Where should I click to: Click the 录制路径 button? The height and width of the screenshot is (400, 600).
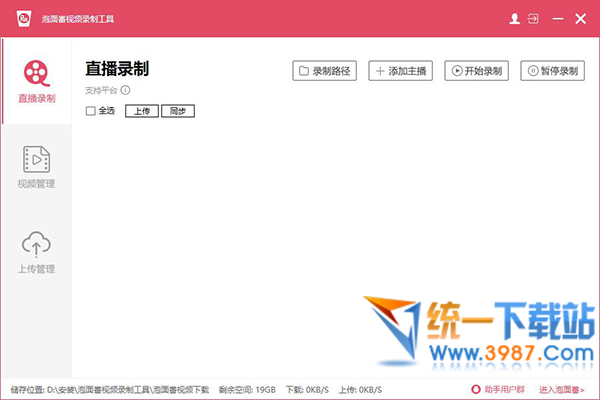[324, 71]
